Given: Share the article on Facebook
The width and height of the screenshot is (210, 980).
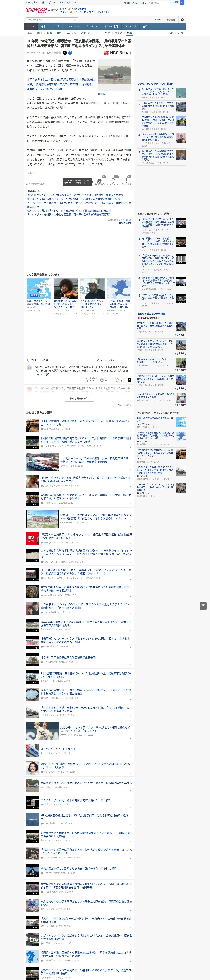Looking at the screenshot, I should point(70,53).
